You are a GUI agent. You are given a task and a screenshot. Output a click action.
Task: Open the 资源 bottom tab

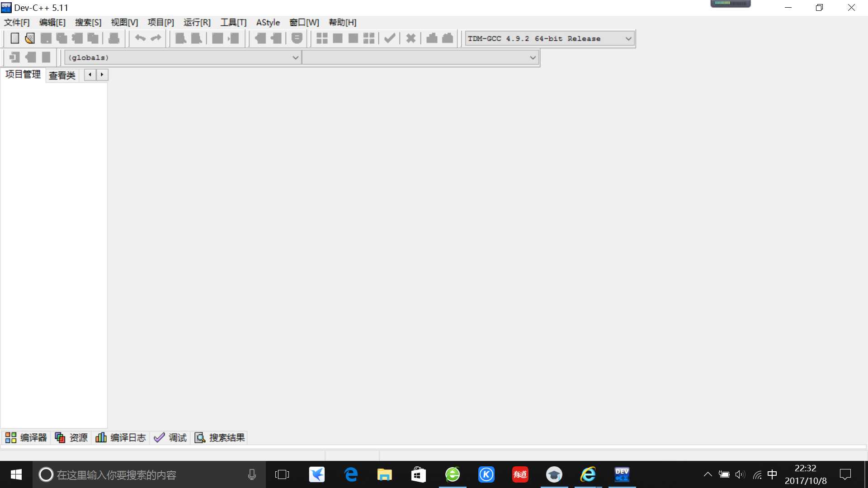click(x=71, y=437)
